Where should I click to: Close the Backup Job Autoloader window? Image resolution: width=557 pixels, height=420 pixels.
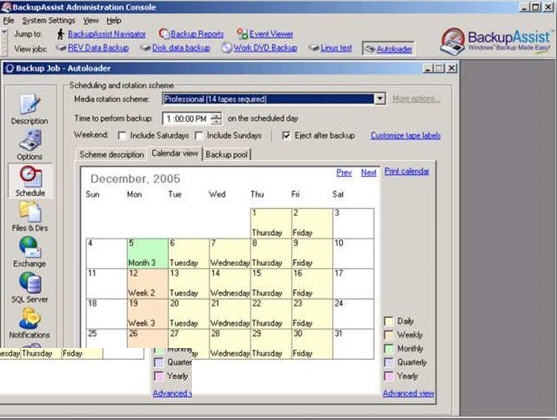[x=451, y=68]
